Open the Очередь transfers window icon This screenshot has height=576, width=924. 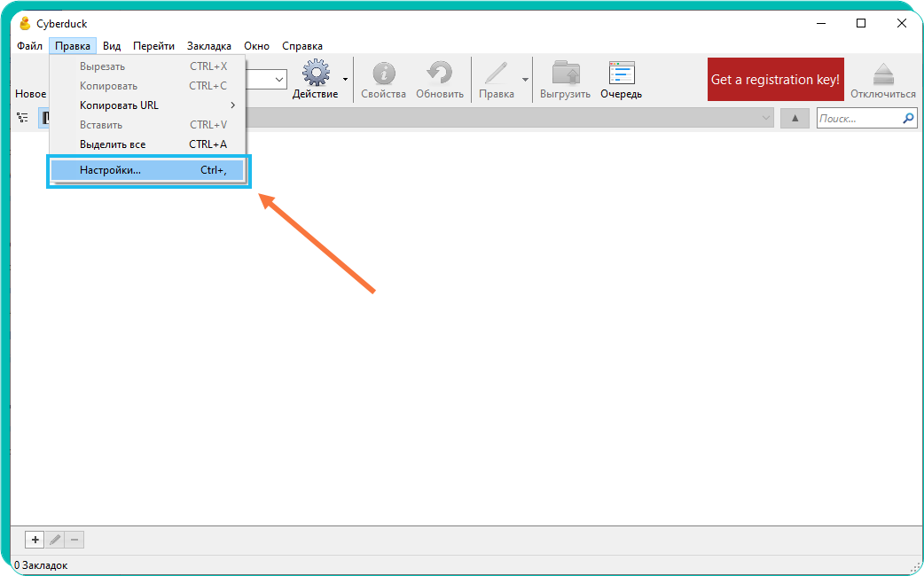tap(622, 74)
